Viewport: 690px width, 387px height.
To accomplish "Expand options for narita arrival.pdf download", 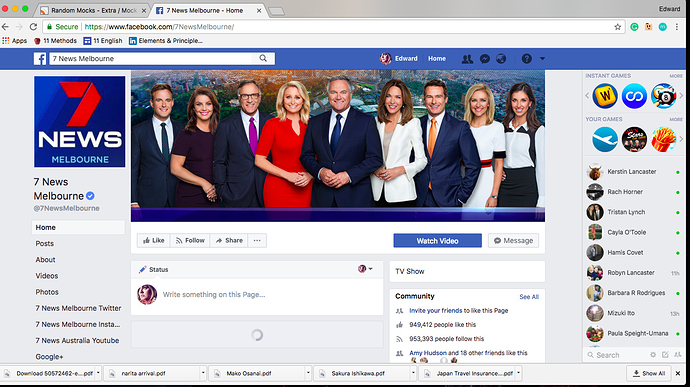I will 203,373.
